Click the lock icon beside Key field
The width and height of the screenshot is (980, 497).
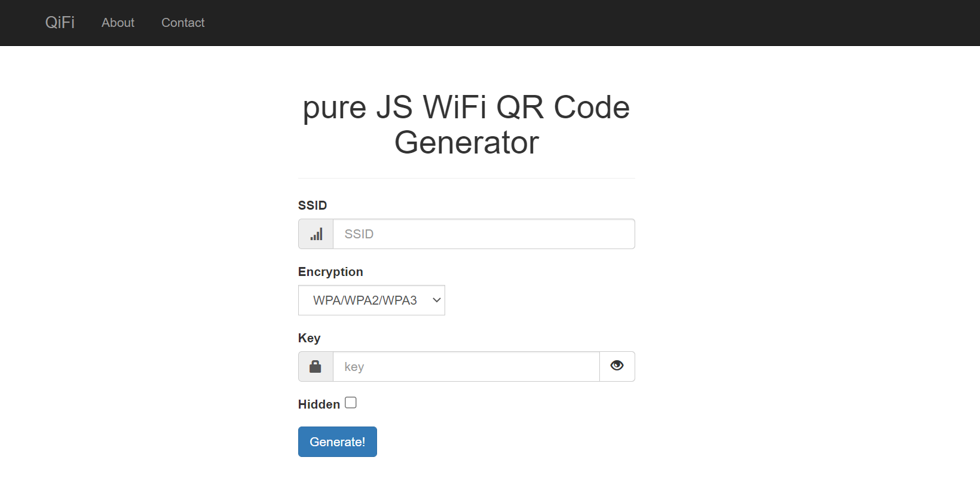click(316, 367)
